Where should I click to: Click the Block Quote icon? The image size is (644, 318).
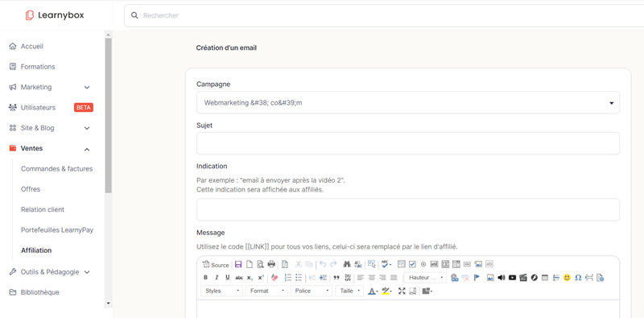coord(336,278)
